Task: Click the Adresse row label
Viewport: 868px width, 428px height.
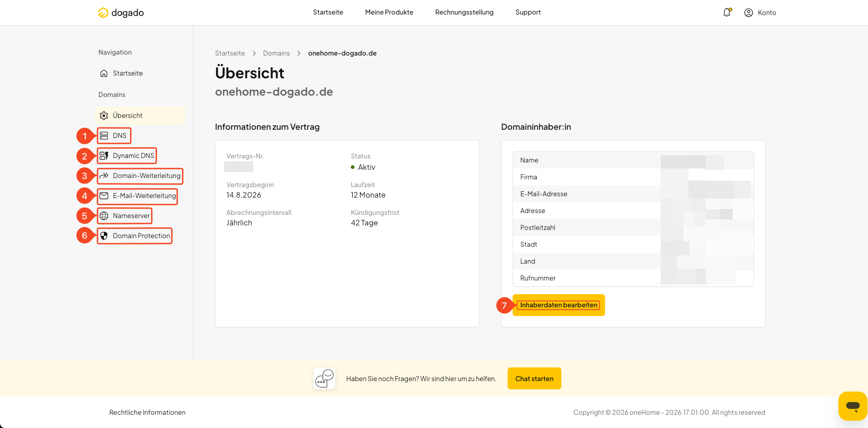Action: pos(533,211)
